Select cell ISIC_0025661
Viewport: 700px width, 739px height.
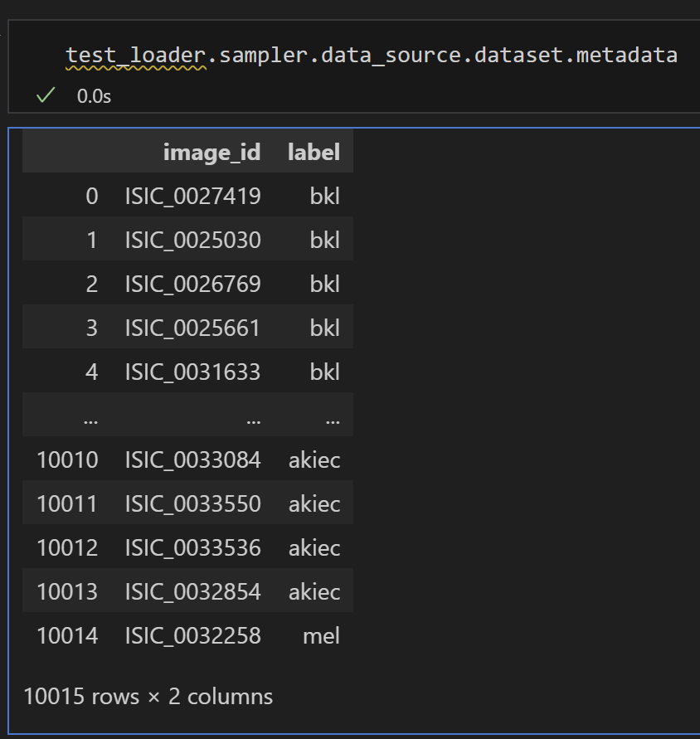pos(192,328)
